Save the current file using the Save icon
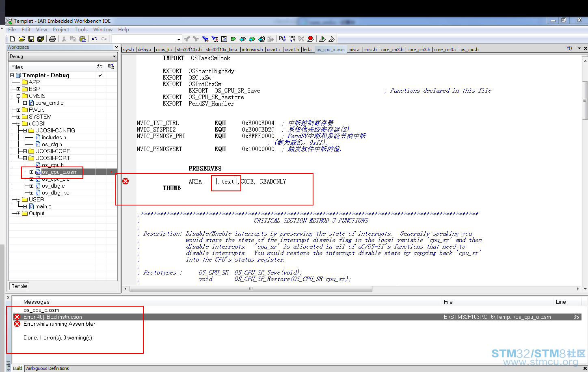 (x=31, y=39)
